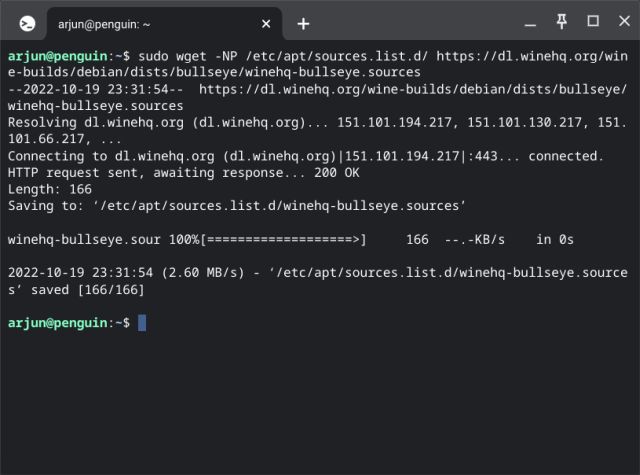Minimize the terminal window
This screenshot has height=475, width=640.
click(530, 25)
